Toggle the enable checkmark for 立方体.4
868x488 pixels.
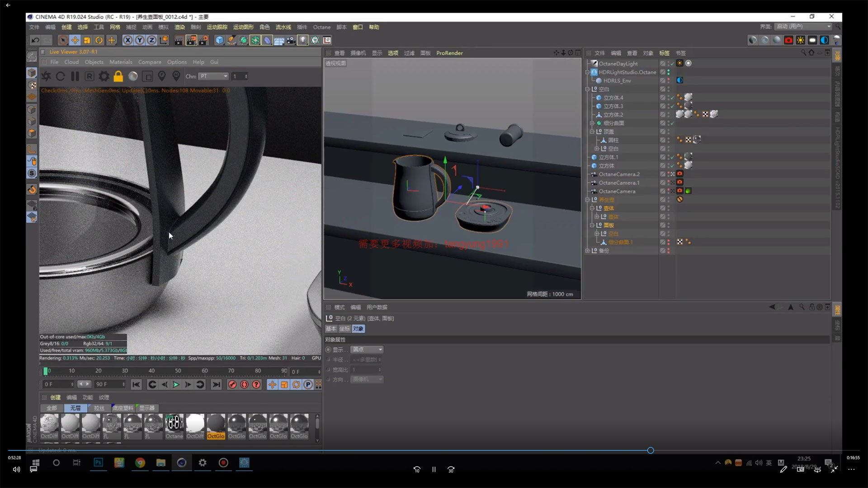pyautogui.click(x=673, y=98)
